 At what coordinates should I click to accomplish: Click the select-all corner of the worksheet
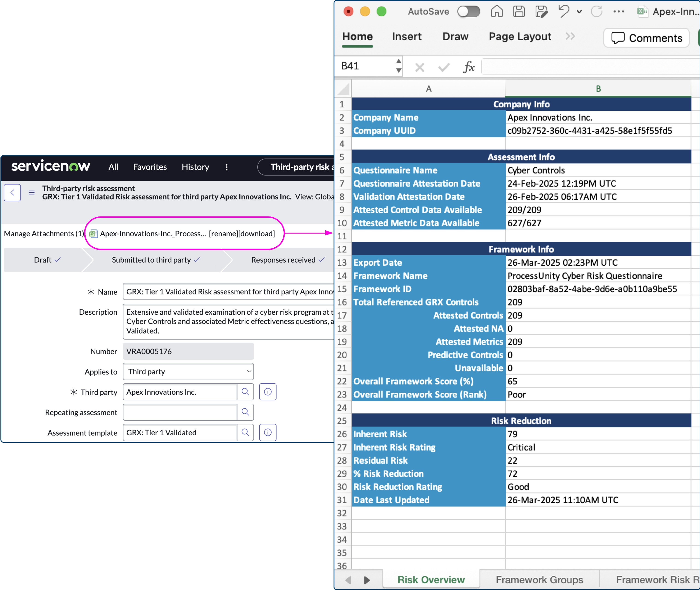click(x=343, y=89)
